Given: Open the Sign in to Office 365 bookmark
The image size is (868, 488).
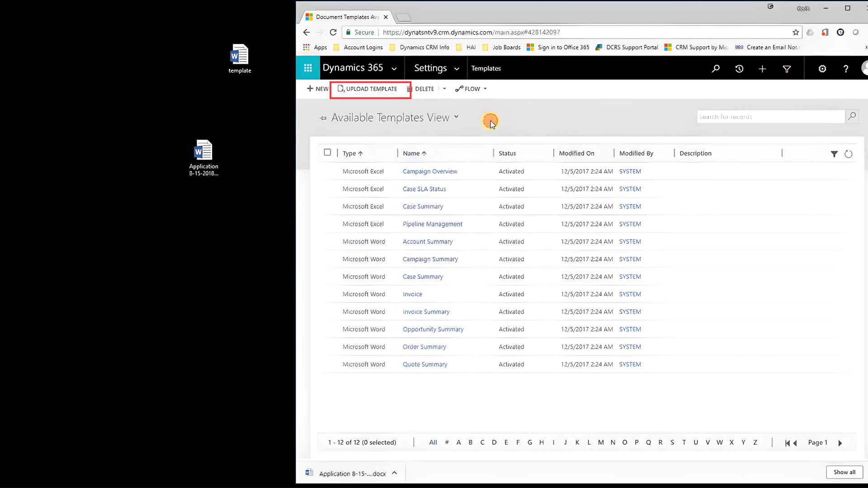Looking at the screenshot, I should (558, 47).
